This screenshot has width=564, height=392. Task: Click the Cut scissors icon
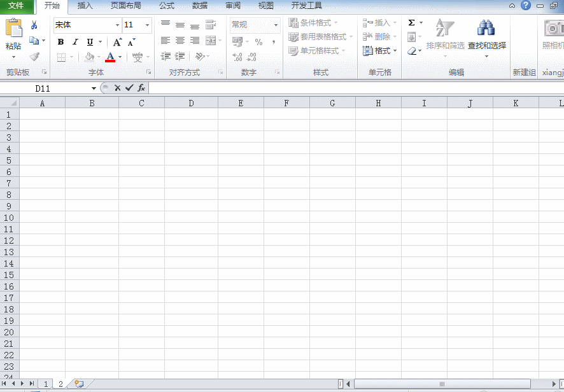point(34,25)
